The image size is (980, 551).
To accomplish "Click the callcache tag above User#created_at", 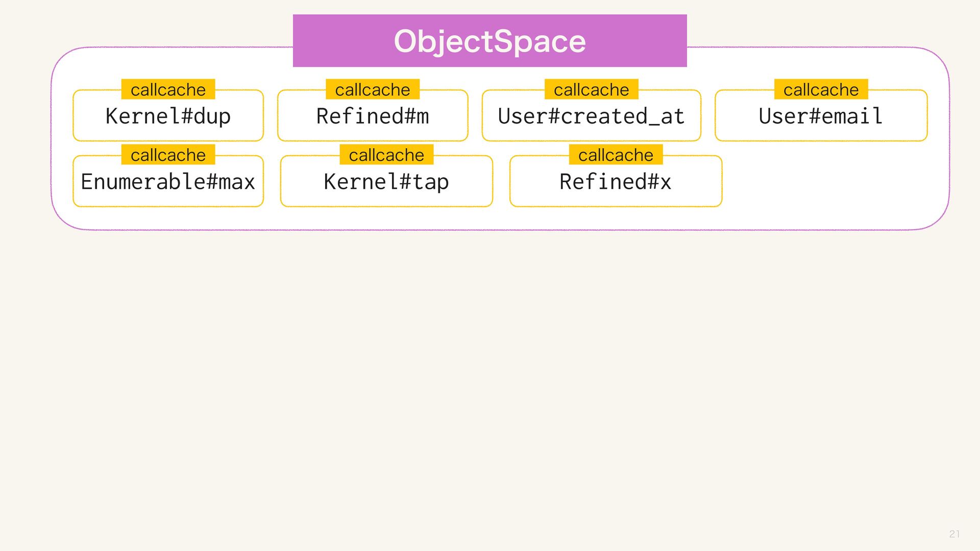I will (591, 89).
